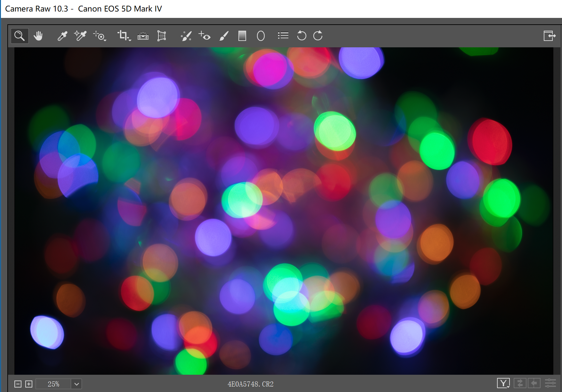Activate the Targeted Adjustment tool
The height and width of the screenshot is (392, 562).
pyautogui.click(x=100, y=36)
